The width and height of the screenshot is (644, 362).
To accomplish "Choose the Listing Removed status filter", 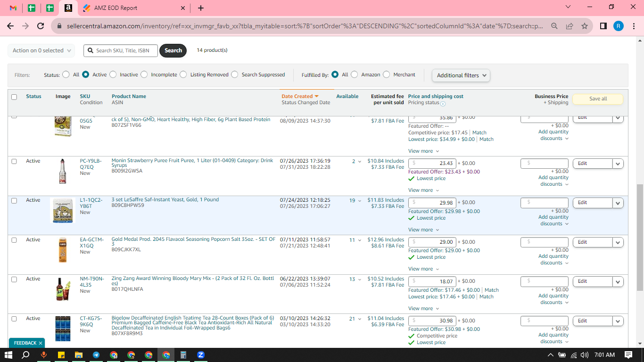I will click(183, 74).
